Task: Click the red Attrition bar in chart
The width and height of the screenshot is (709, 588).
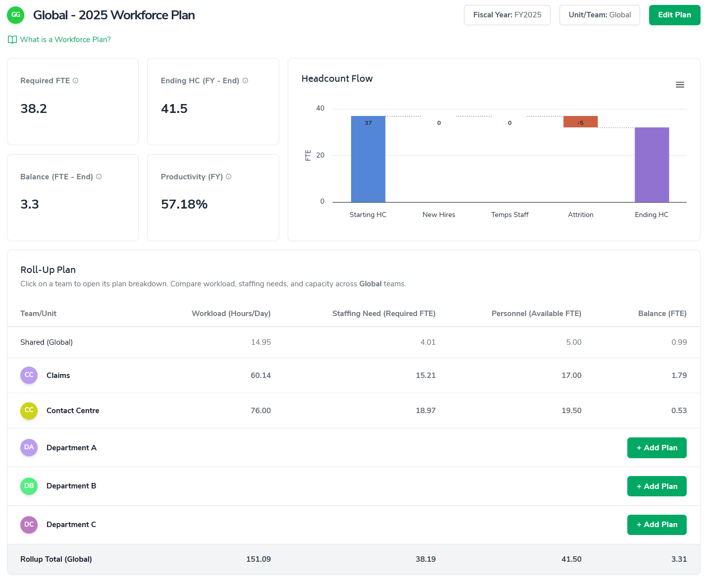Action: (x=580, y=122)
